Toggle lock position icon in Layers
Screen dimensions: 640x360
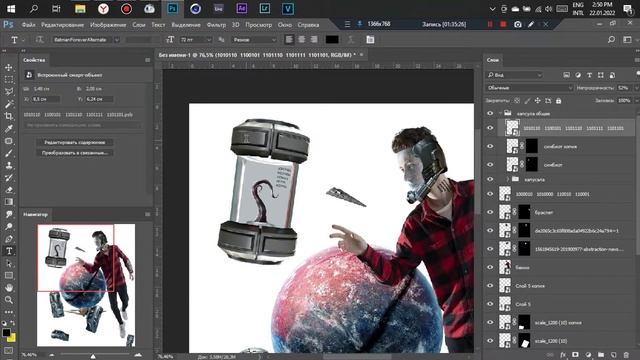(538, 100)
